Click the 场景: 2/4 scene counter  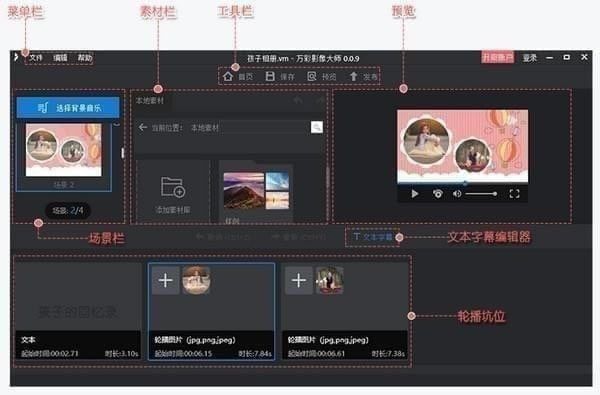pos(68,211)
